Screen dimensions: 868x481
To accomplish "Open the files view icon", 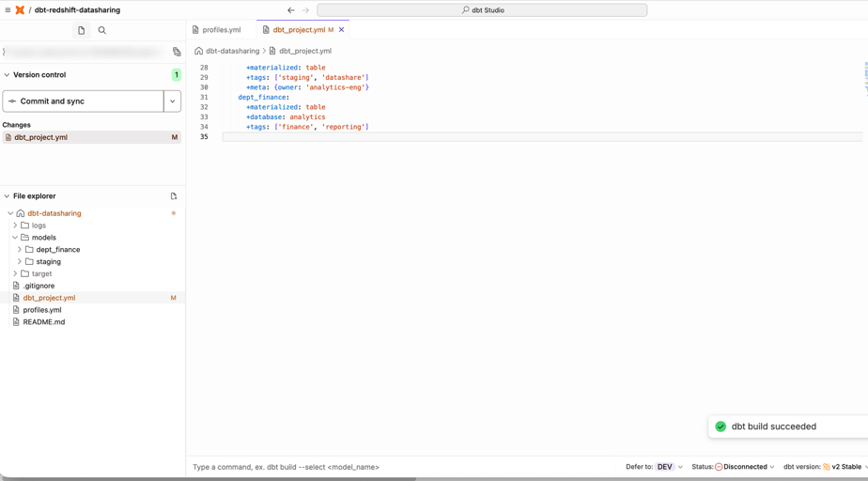I will [82, 30].
